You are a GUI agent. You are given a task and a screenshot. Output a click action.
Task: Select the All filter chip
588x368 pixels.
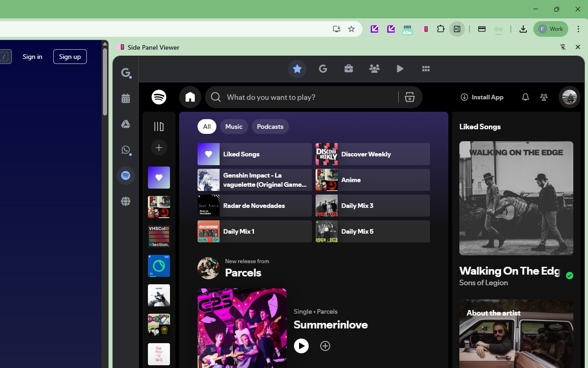coord(207,126)
